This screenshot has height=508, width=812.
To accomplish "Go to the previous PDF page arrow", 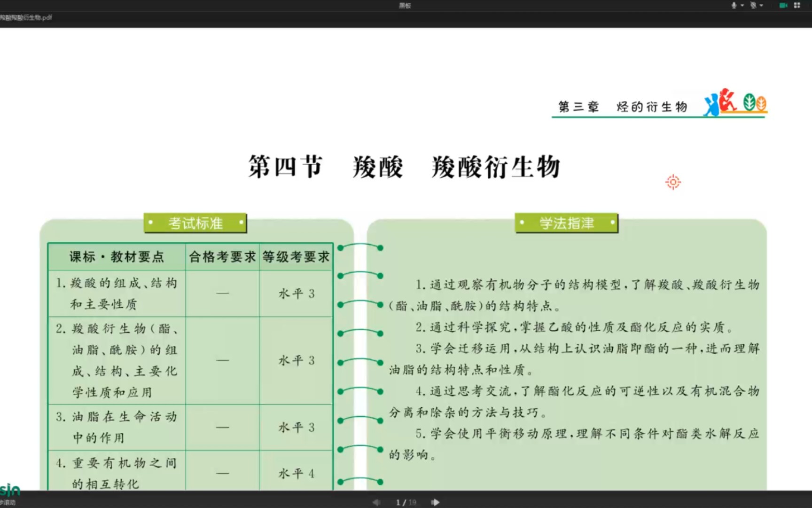I will [376, 502].
